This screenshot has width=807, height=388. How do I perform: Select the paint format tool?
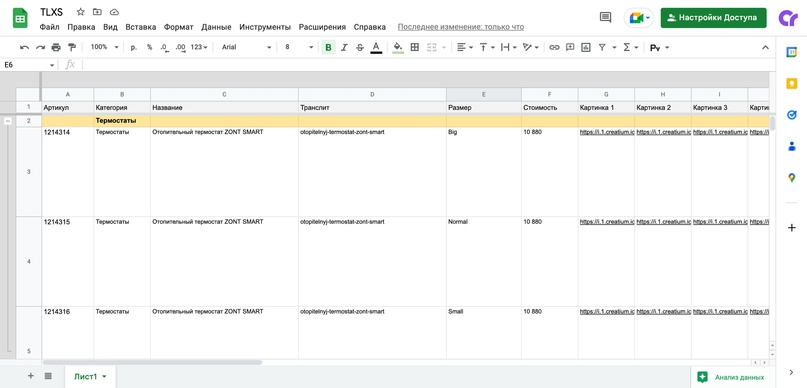(x=72, y=47)
